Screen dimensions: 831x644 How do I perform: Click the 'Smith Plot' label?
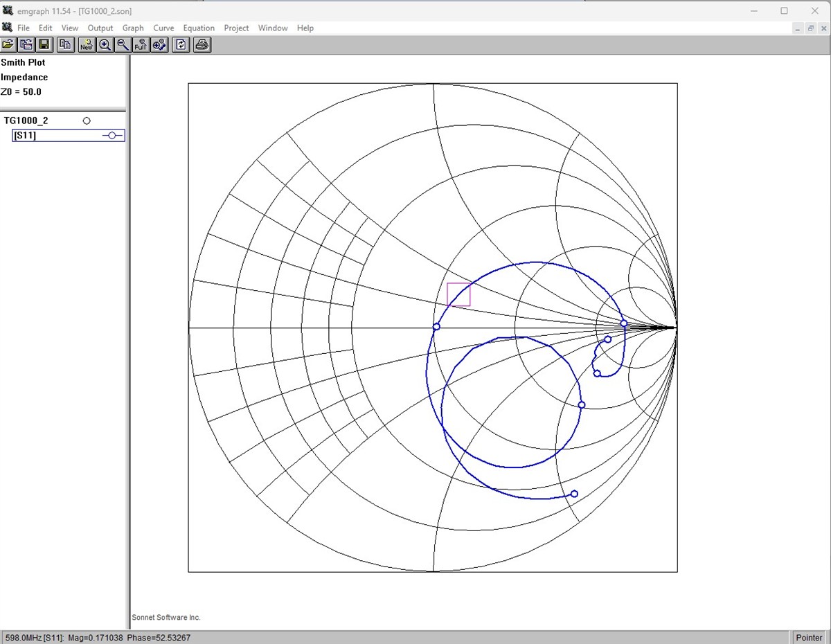[x=23, y=62]
